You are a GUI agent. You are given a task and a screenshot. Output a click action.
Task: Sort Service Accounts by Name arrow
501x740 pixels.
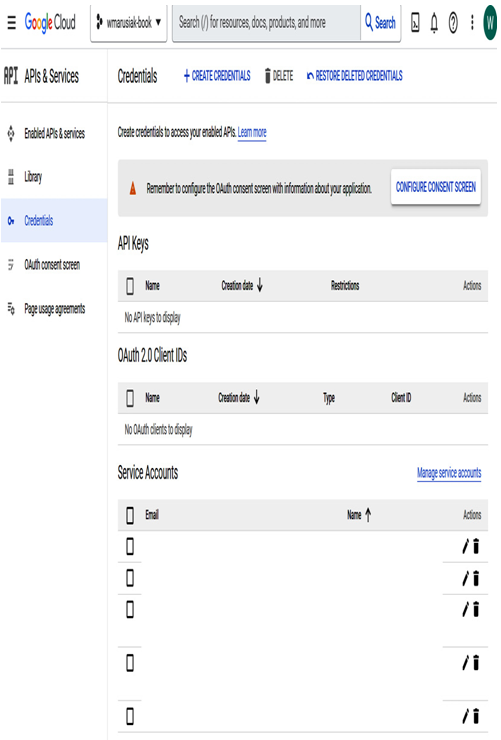368,514
